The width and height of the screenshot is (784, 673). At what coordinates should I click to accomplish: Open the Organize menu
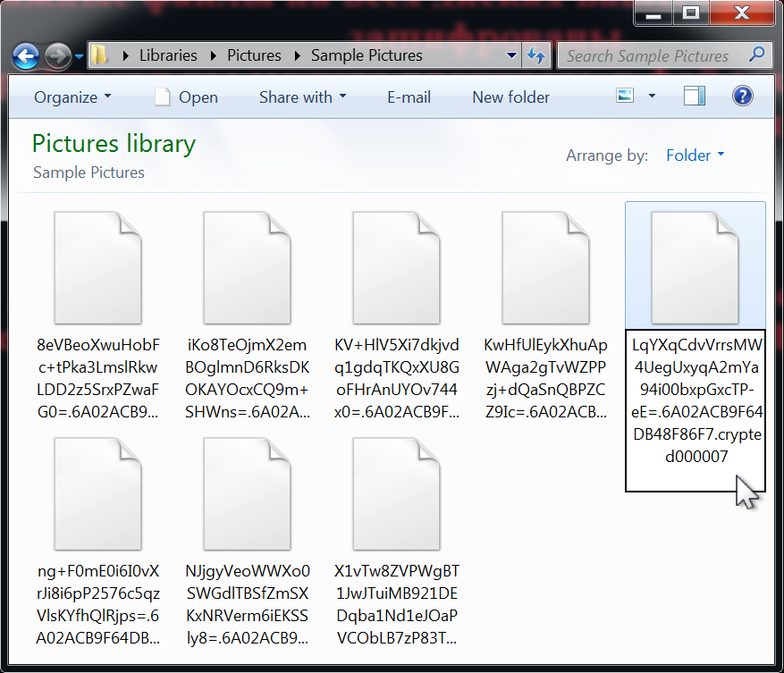(x=72, y=97)
